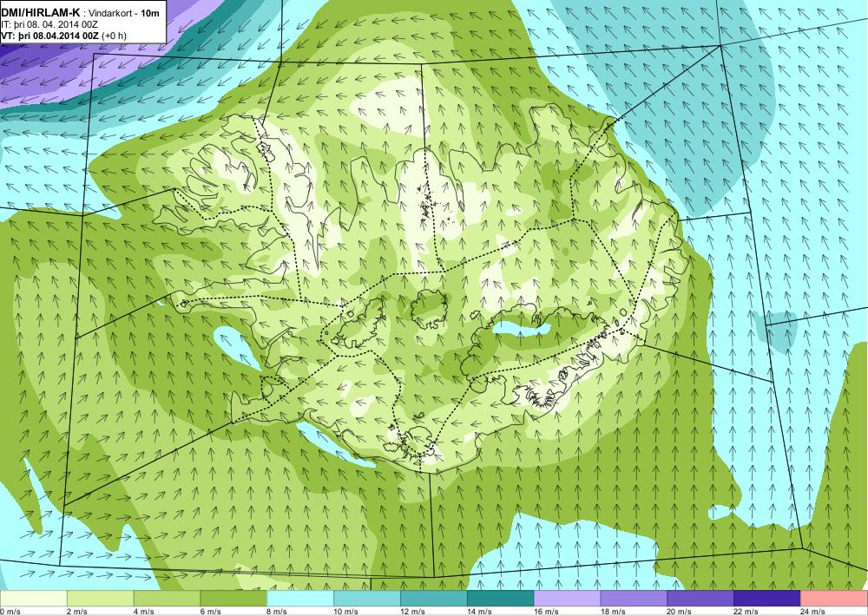The image size is (868, 616).
Task: Click the darker green 6–8 m/s legend swatch
Action: [x=233, y=599]
